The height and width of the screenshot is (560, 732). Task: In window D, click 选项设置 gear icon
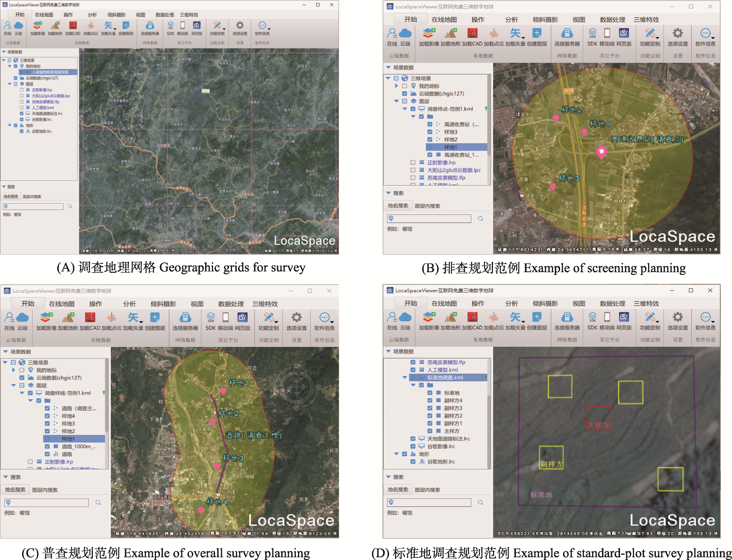677,317
